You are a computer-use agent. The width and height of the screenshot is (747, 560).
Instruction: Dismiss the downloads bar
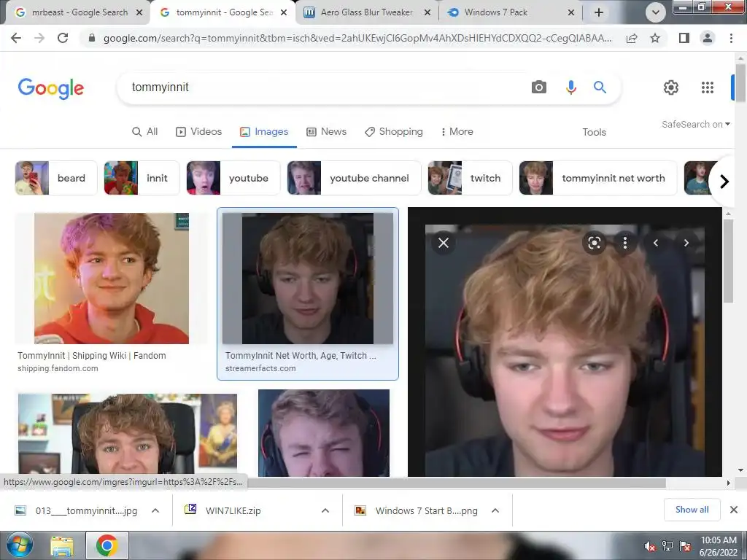[734, 510]
